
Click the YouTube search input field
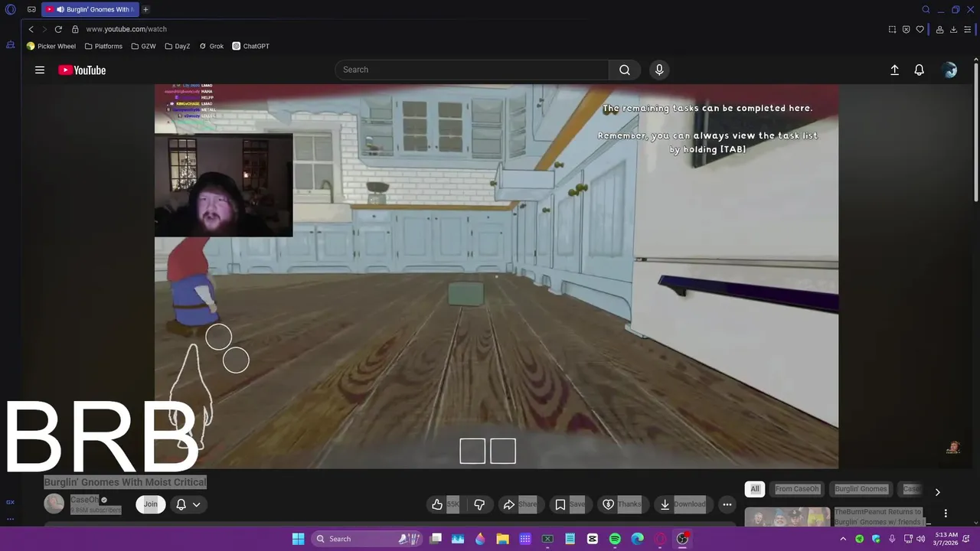pos(472,70)
